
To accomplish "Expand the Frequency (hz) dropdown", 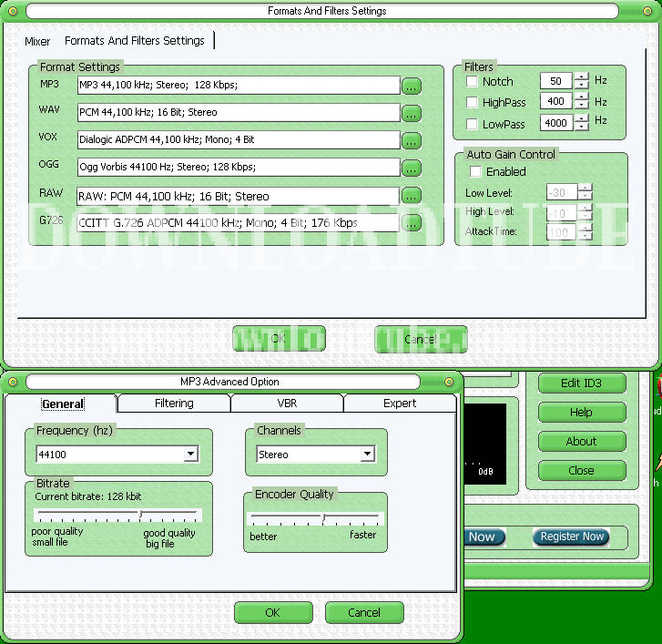I will click(191, 454).
